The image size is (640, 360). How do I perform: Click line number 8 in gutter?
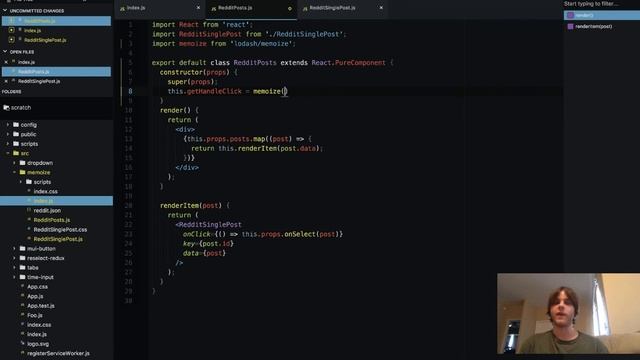point(130,91)
